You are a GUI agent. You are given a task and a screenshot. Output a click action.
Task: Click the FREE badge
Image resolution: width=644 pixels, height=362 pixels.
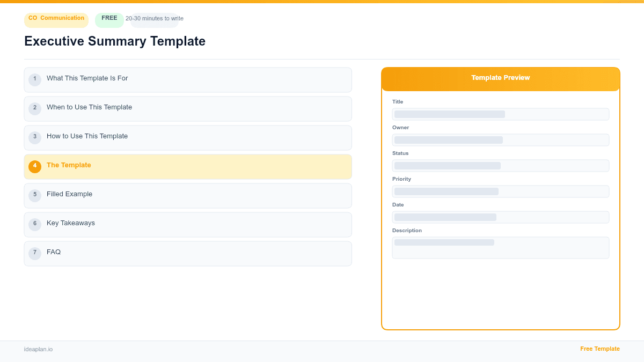click(109, 18)
